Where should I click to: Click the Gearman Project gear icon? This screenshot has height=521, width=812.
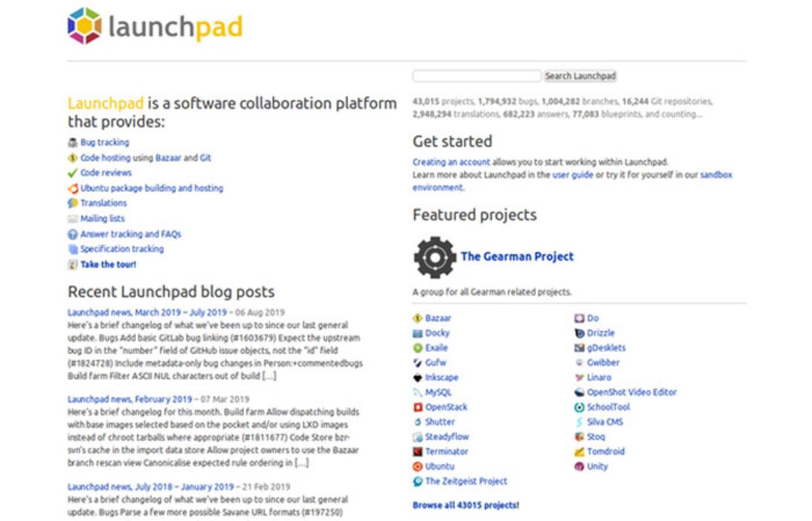(435, 257)
